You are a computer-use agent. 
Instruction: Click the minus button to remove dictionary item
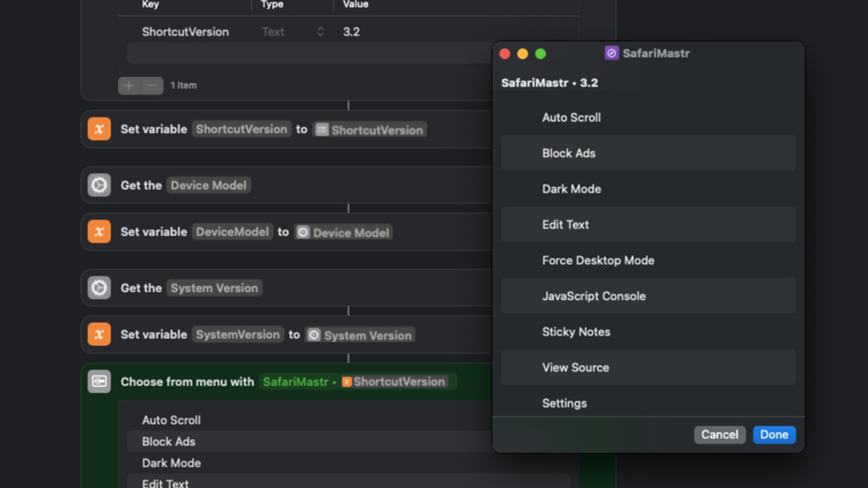pyautogui.click(x=152, y=86)
